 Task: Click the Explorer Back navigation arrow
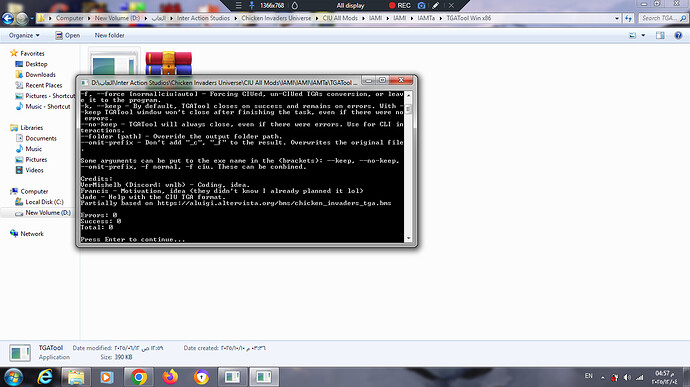pyautogui.click(x=8, y=18)
